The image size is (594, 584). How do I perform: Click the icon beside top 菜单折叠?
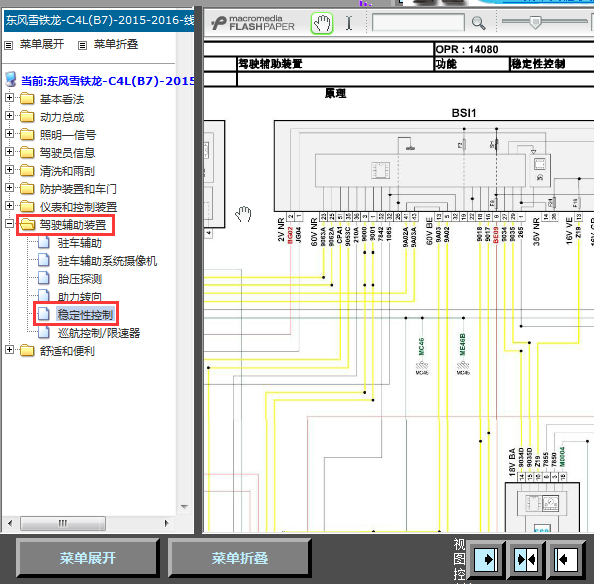click(x=82, y=45)
